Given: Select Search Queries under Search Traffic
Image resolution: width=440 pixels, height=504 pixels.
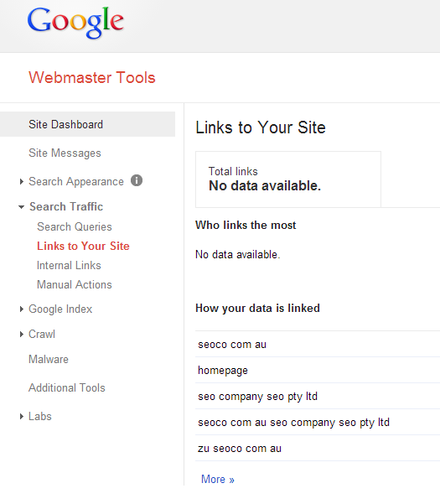Looking at the screenshot, I should [75, 227].
